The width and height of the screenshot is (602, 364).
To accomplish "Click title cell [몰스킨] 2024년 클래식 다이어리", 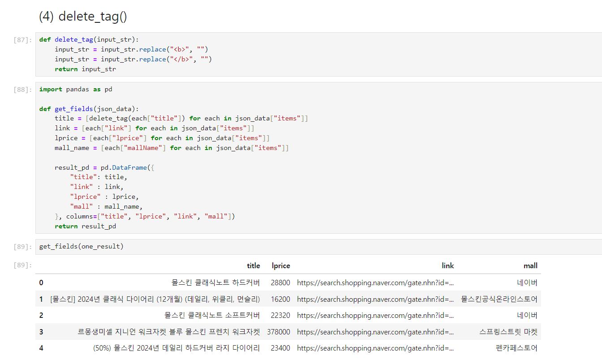I will point(155,299).
